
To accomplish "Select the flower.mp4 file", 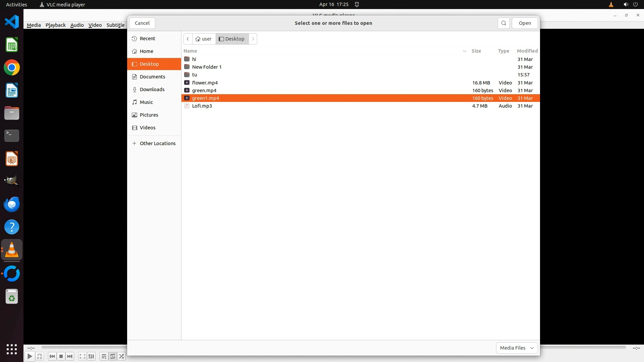I will 205,83.
